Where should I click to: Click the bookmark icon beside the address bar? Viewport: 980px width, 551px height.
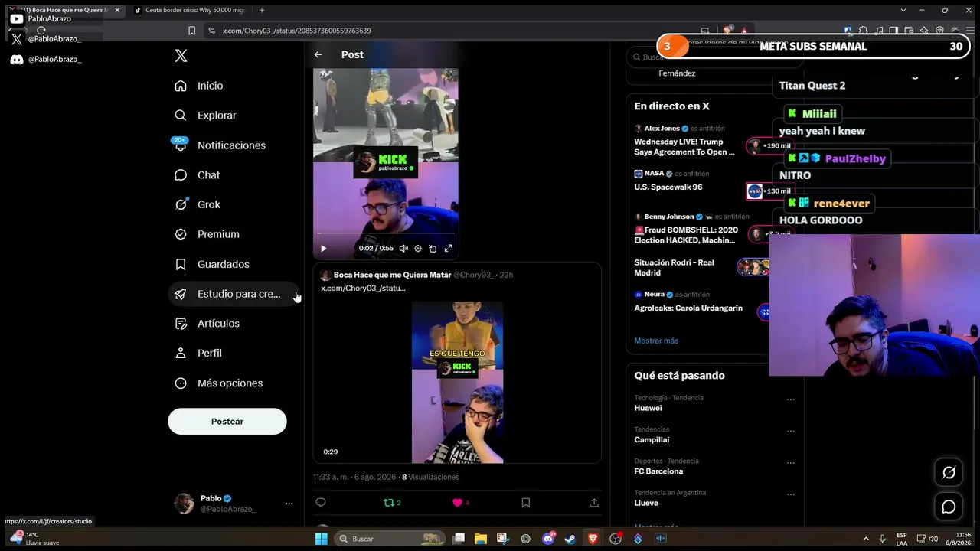[191, 31]
